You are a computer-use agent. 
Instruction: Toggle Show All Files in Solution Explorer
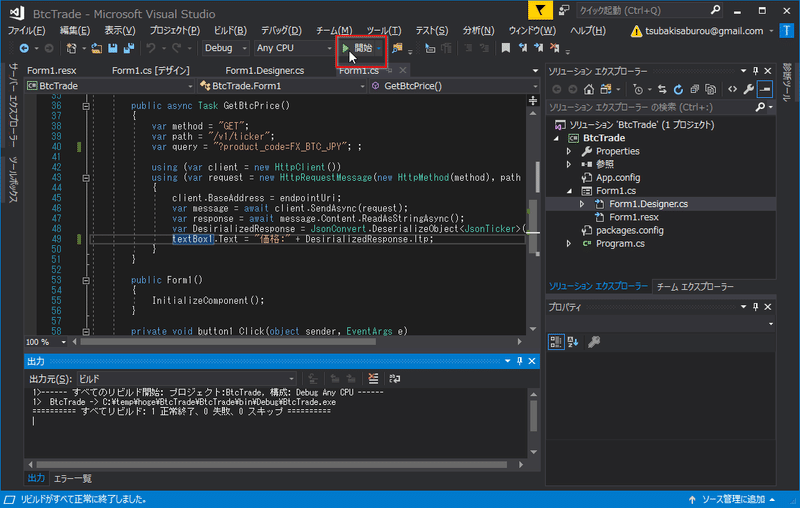coord(711,89)
